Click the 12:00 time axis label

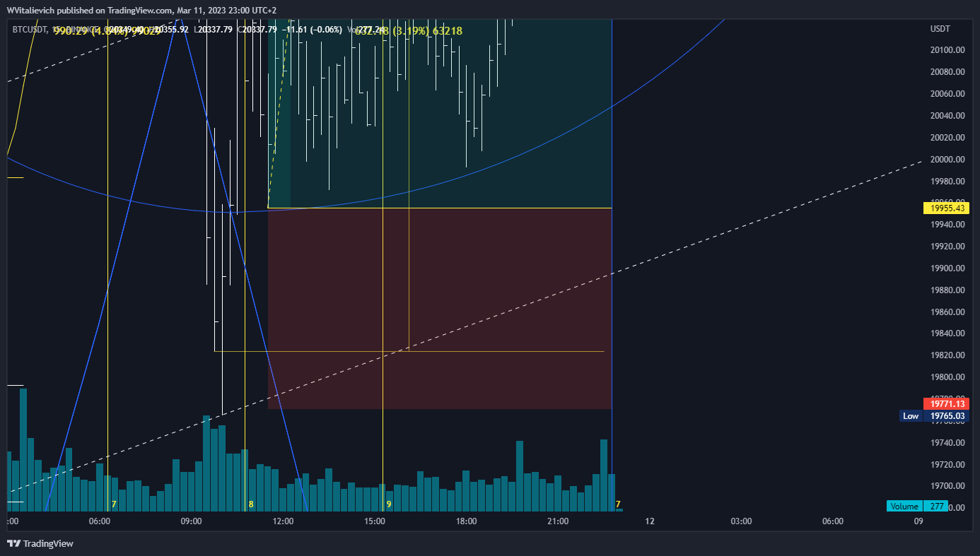pos(283,521)
